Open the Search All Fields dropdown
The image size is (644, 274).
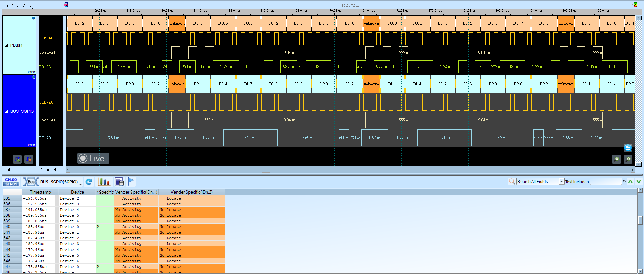[x=561, y=181]
